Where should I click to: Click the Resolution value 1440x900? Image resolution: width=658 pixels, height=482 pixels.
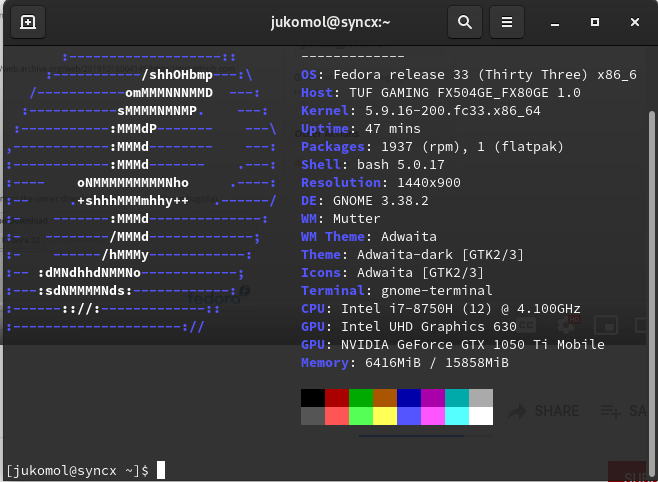tap(428, 183)
